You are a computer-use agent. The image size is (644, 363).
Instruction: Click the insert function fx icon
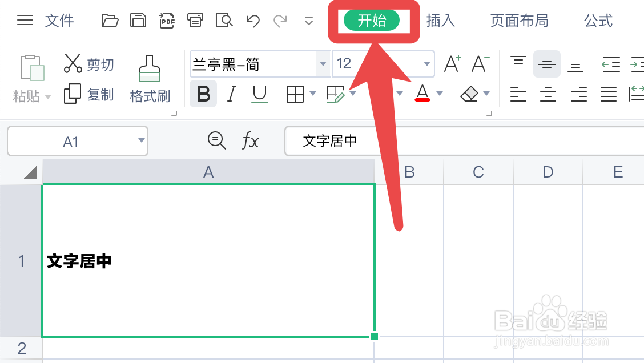(x=251, y=140)
